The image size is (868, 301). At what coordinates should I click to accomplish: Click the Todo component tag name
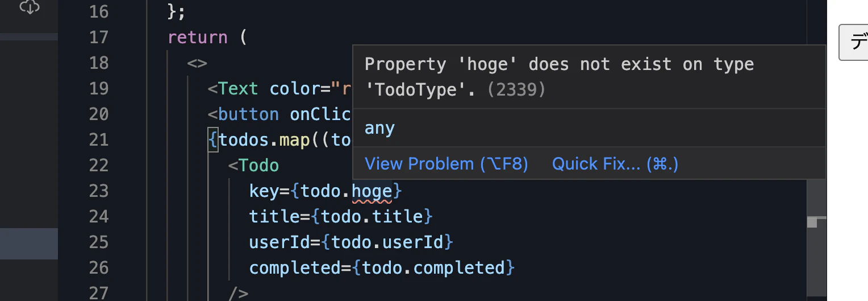[258, 166]
